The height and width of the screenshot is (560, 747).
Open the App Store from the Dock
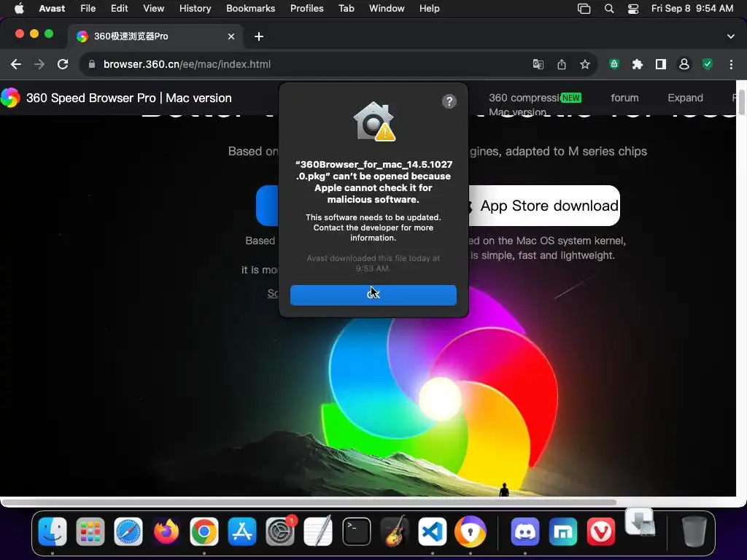coord(242,532)
